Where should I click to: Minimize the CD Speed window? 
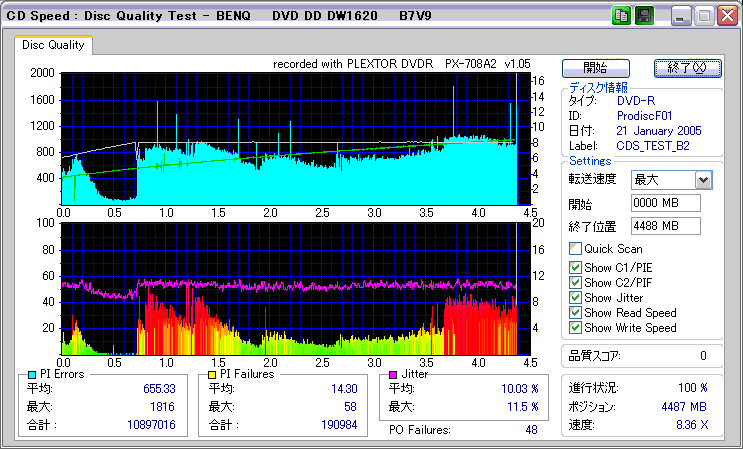[680, 16]
